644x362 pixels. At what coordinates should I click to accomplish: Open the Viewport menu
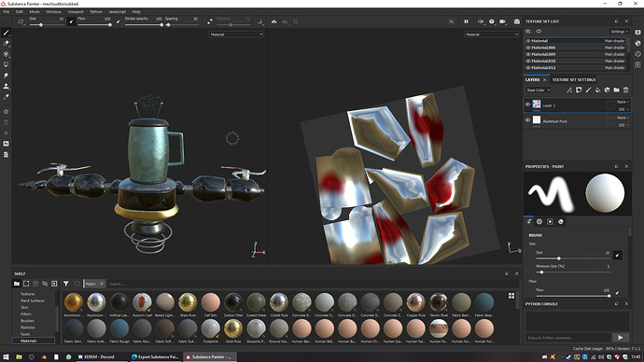[76, 11]
